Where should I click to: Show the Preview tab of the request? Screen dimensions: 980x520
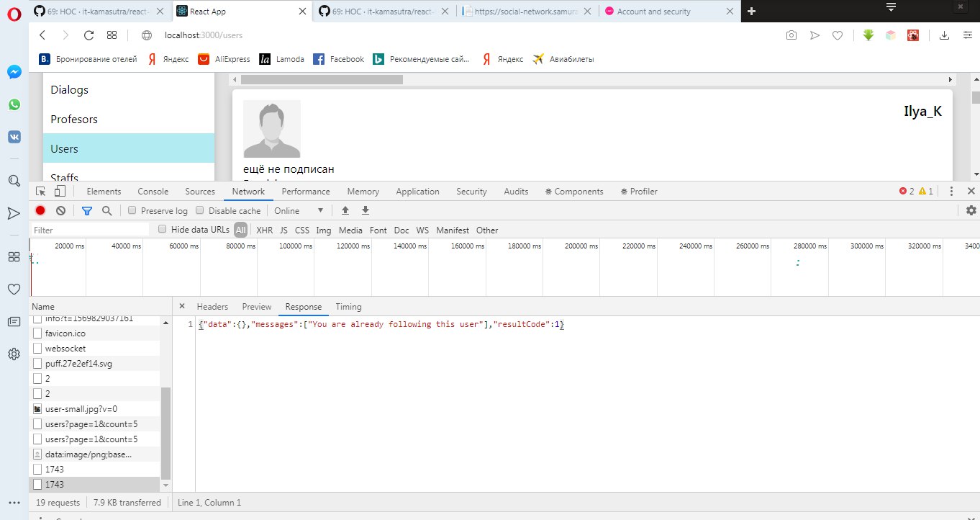257,307
